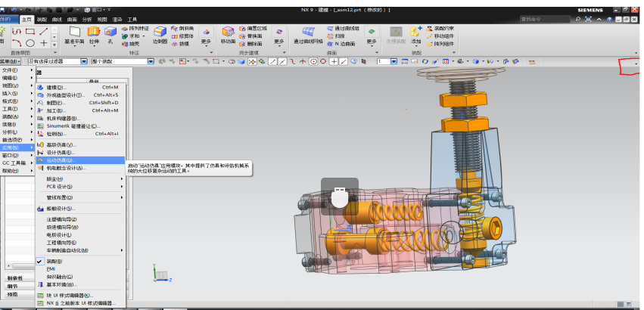Pick the Circle sketch tool
Screen dimensions: 644x310
point(30,42)
